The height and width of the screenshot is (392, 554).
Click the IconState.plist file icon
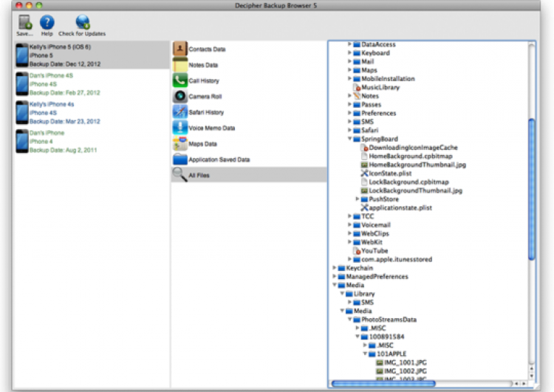(364, 173)
